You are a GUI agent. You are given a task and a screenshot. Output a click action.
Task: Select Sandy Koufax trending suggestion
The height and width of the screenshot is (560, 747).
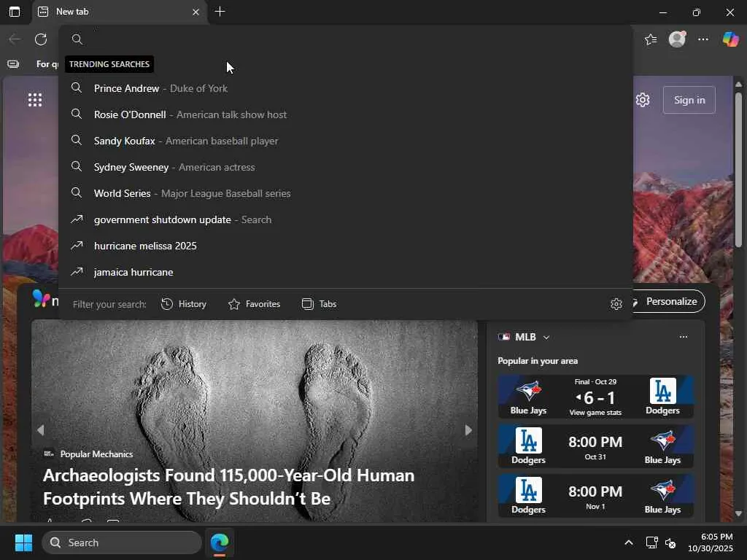[x=345, y=141]
